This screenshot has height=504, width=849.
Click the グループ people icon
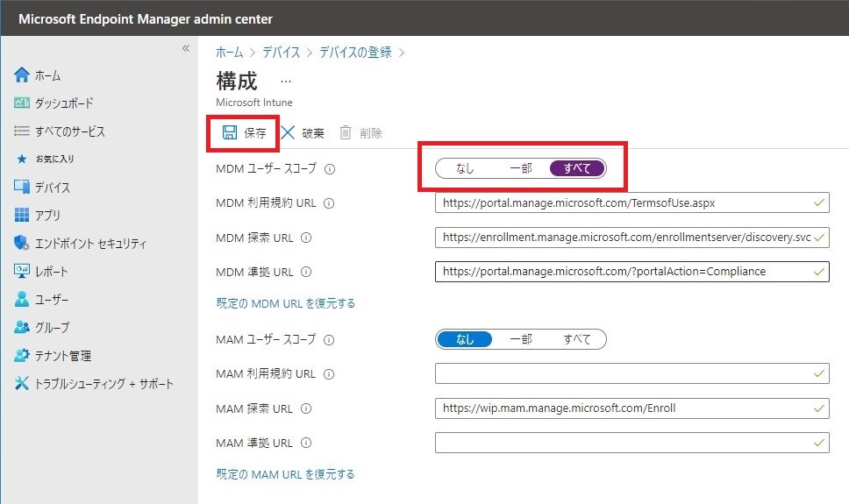[x=22, y=327]
